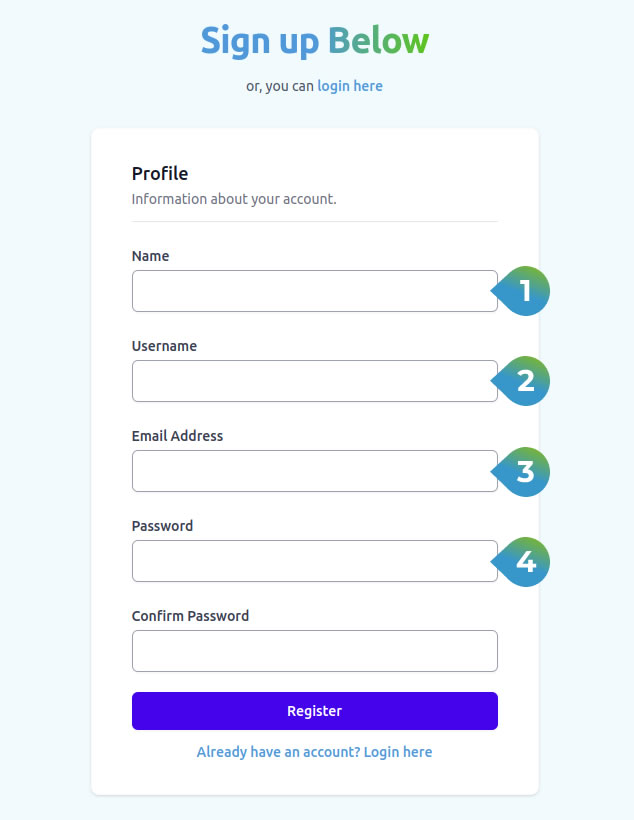Click the 'Profile' section title

[x=160, y=174]
